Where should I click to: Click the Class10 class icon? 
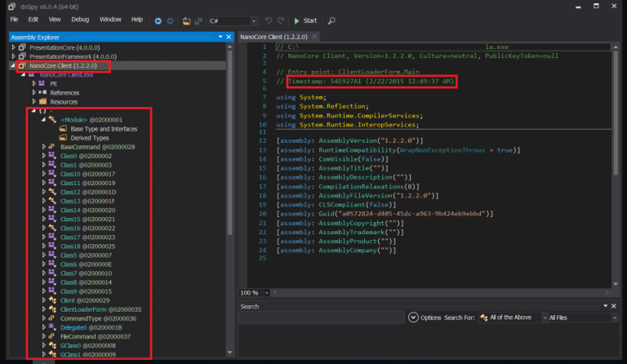tap(52, 173)
